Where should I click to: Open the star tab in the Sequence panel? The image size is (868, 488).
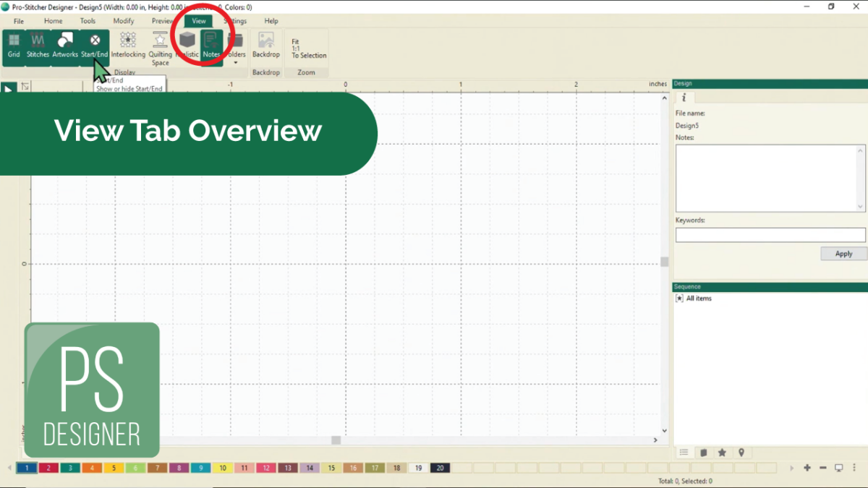722,453
